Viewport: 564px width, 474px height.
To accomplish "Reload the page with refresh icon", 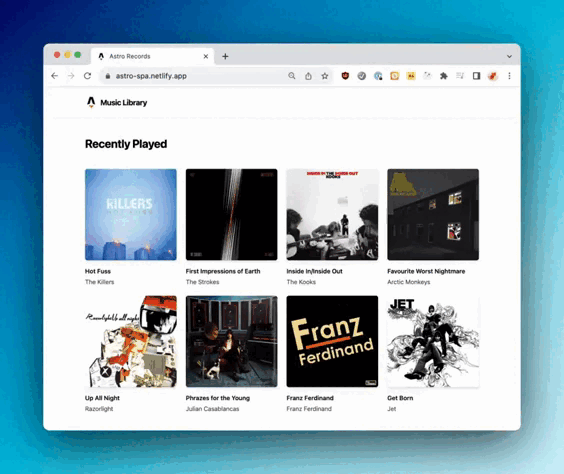I will pos(87,76).
